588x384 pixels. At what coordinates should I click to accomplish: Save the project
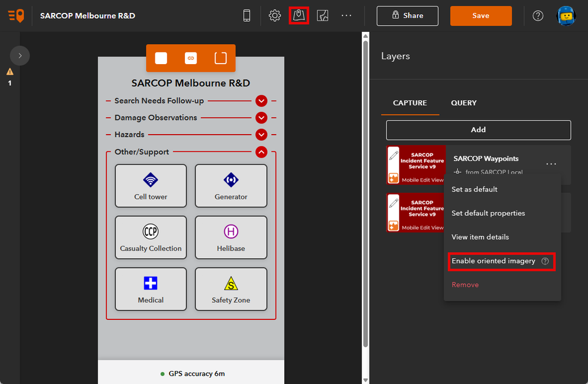tap(481, 16)
